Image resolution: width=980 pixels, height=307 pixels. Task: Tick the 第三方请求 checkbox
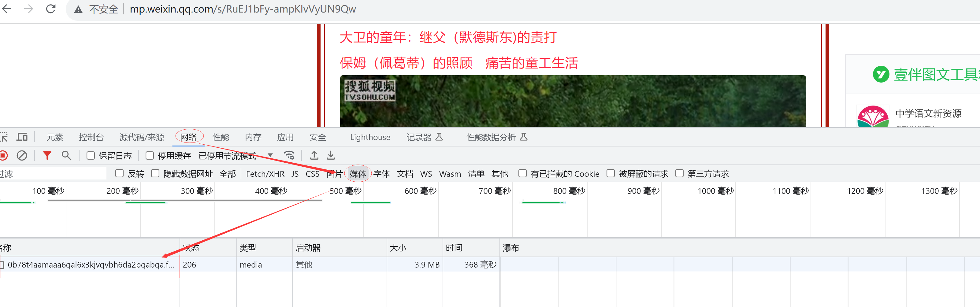(679, 173)
